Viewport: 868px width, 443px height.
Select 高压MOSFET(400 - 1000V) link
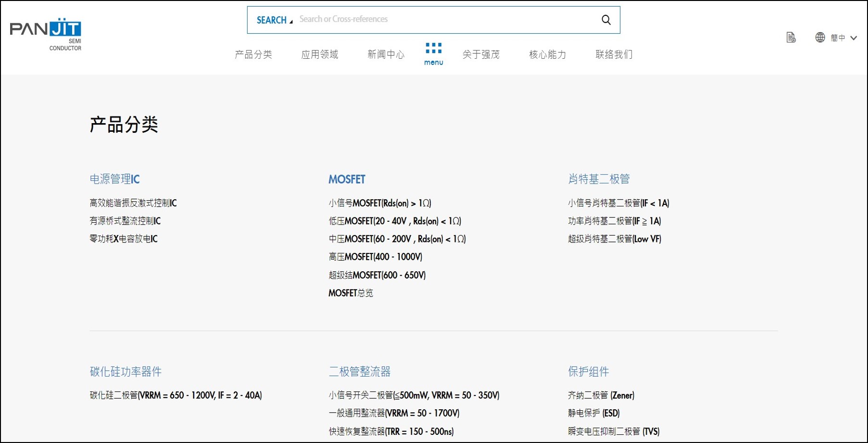tap(375, 257)
